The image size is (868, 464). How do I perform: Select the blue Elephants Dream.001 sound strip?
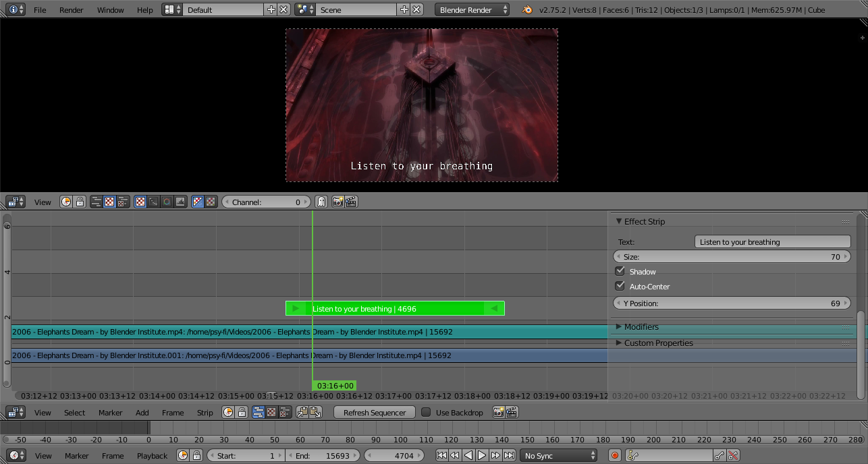coord(310,355)
